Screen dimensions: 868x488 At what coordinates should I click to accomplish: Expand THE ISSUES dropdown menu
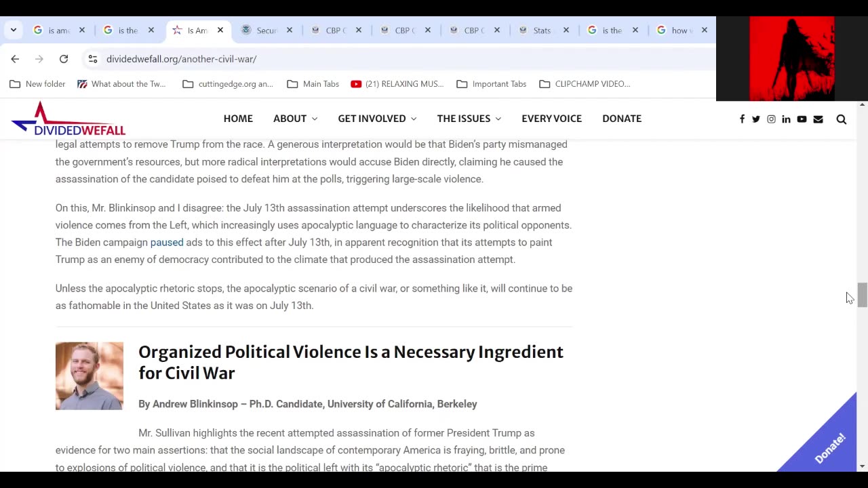[469, 119]
